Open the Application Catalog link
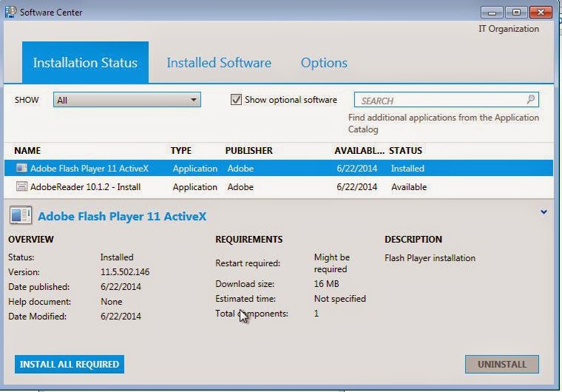Screen dimensions: 562x392 tap(444, 123)
